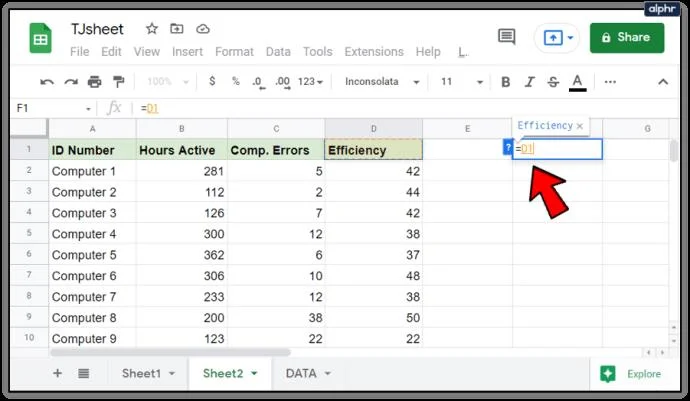Toggle italic formatting
Viewport: 690px width, 401px height.
[529, 82]
